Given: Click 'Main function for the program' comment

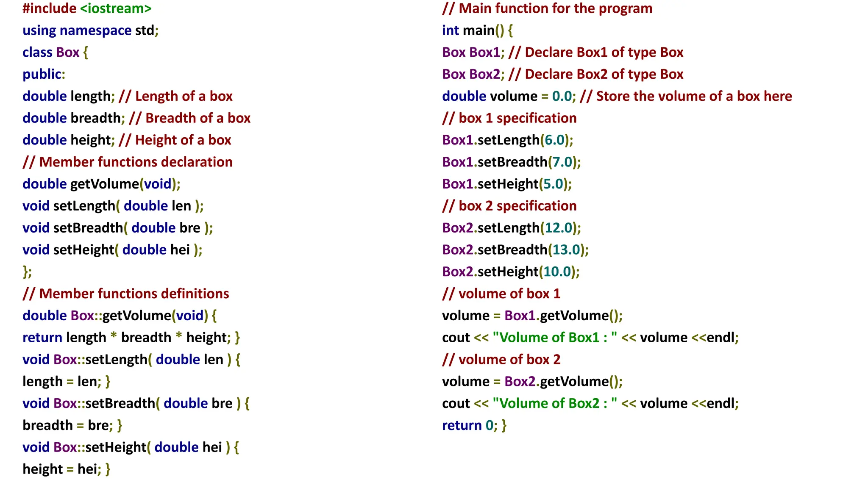Looking at the screenshot, I should coord(547,8).
